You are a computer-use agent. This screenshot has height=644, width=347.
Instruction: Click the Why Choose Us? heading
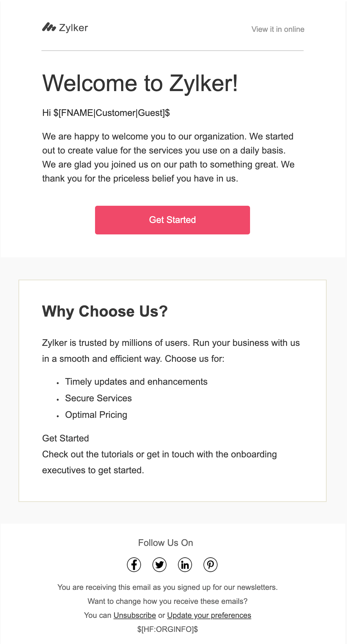[105, 311]
